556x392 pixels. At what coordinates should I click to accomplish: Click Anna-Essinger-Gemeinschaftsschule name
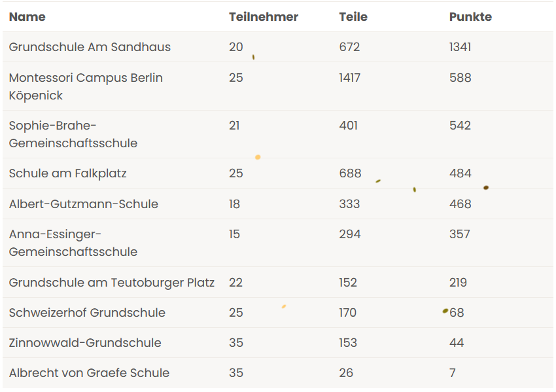tap(73, 243)
